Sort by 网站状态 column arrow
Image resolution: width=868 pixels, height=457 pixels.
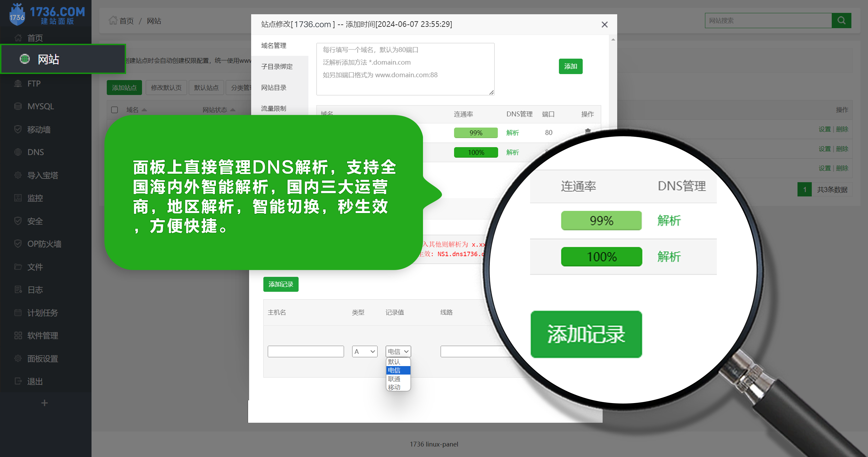(x=233, y=110)
